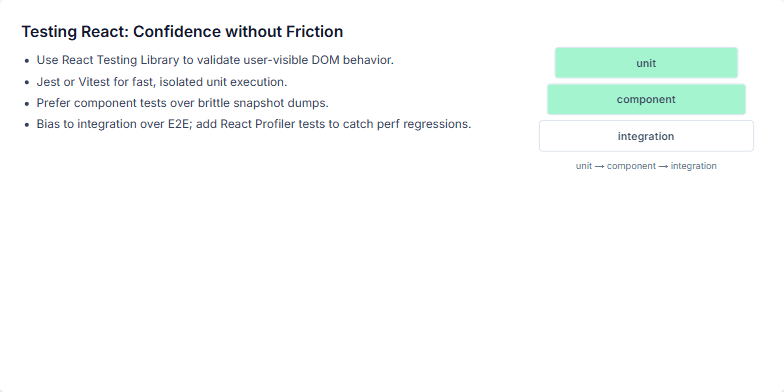Image resolution: width=784 pixels, height=392 pixels.
Task: Click the second arrow in the caption
Action: click(663, 166)
